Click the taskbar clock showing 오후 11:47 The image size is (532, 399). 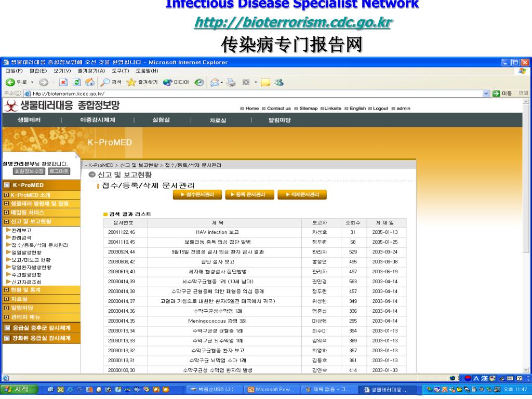click(515, 390)
